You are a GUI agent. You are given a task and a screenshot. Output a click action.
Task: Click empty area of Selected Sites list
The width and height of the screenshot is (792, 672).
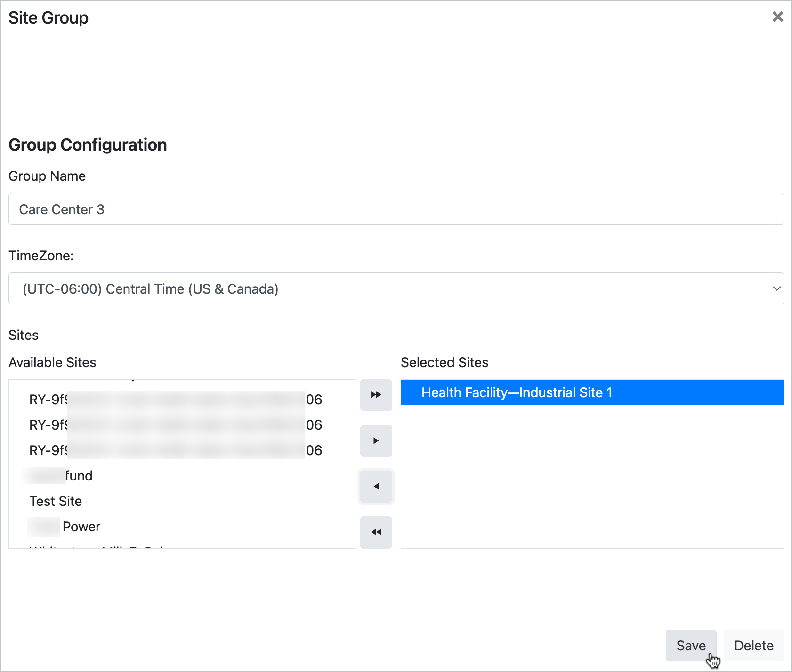pos(592,480)
